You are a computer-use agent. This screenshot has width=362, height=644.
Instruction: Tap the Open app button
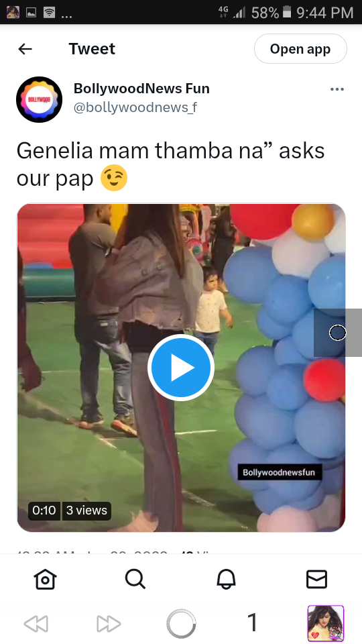click(300, 49)
